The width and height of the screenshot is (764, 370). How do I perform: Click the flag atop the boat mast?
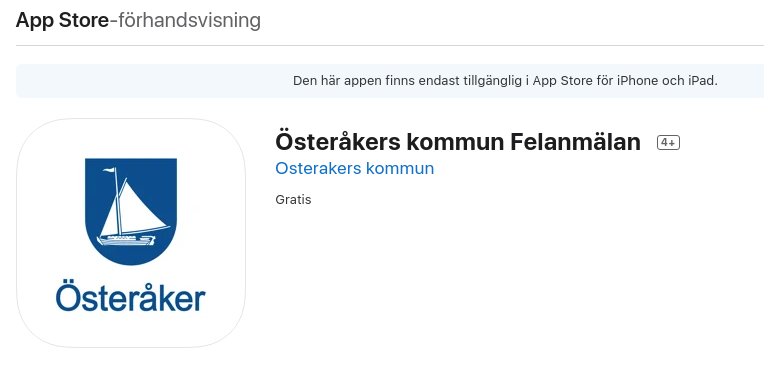coord(110,170)
